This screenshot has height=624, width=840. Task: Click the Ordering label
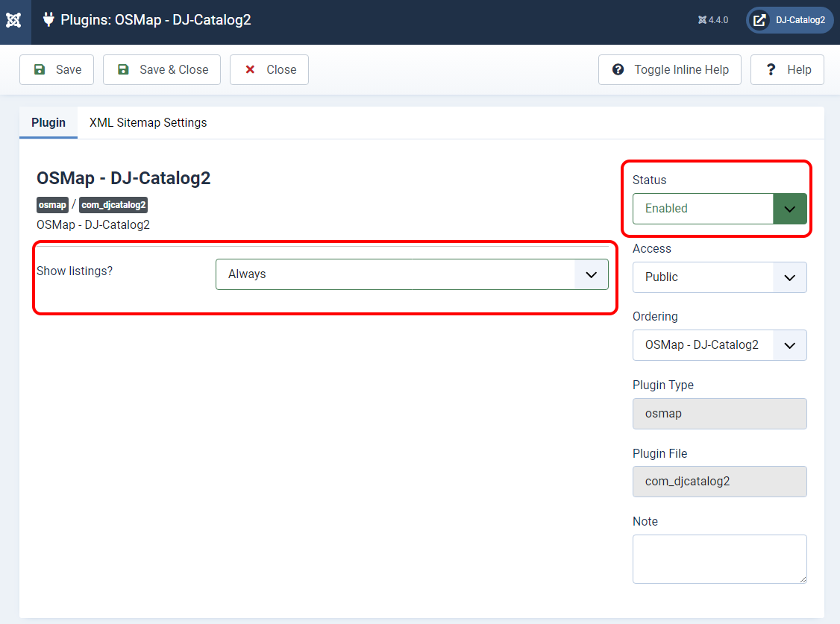(x=655, y=316)
